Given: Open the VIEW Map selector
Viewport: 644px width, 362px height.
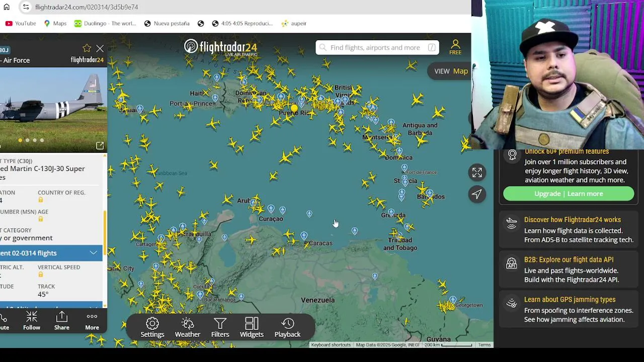Looking at the screenshot, I should pos(451,71).
